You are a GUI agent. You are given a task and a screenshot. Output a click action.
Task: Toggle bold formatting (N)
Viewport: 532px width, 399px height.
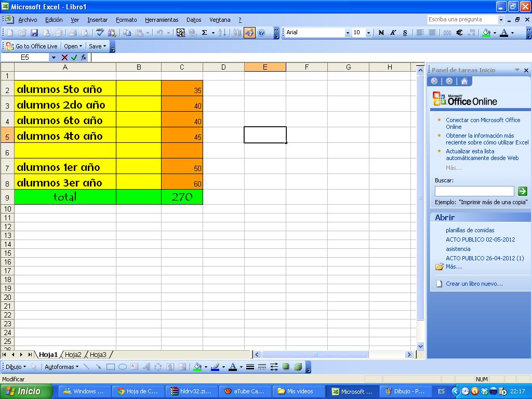pyautogui.click(x=381, y=33)
